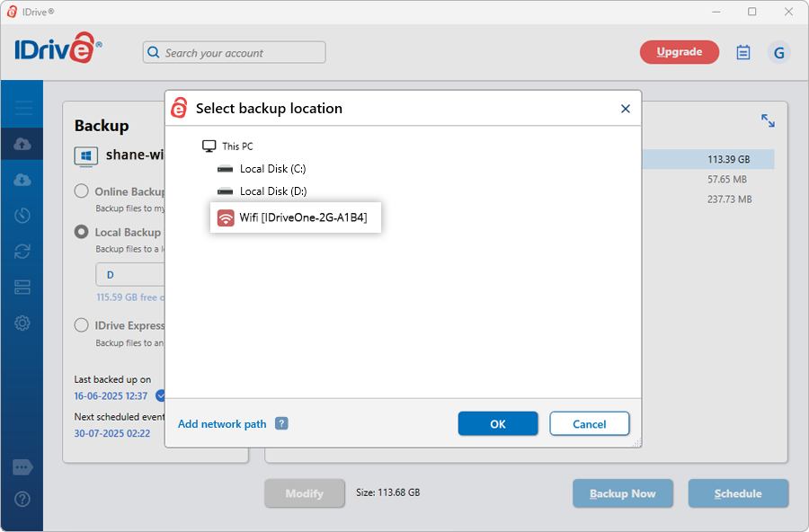Click the shane-wi computer device icon

pos(86,156)
